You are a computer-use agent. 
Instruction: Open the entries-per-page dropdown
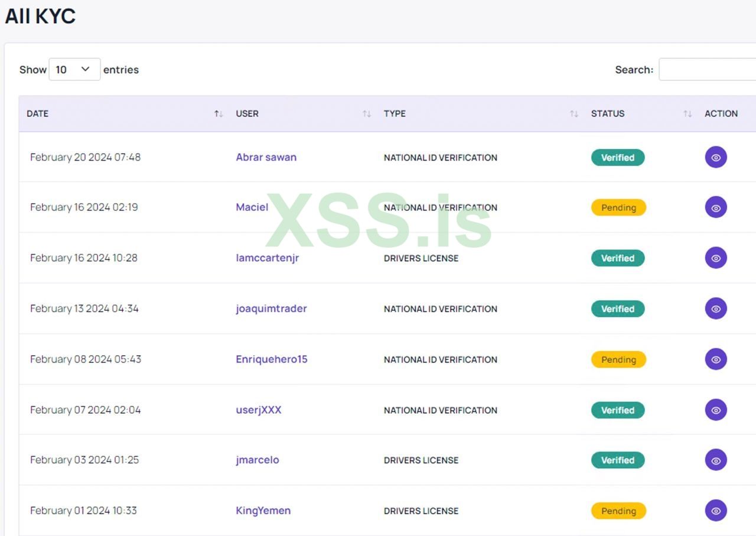pyautogui.click(x=74, y=69)
